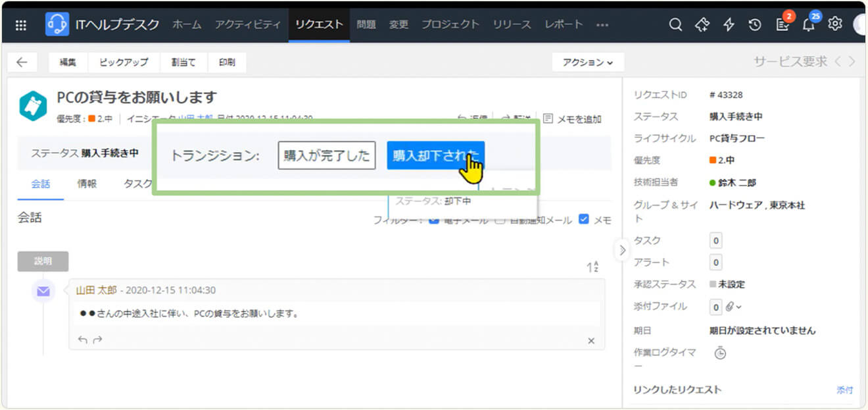Open the quick actions lightning icon
This screenshot has width=868, height=410.
coord(729,25)
